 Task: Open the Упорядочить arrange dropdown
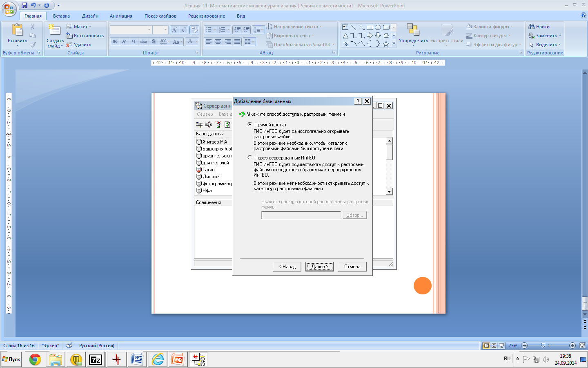(413, 35)
